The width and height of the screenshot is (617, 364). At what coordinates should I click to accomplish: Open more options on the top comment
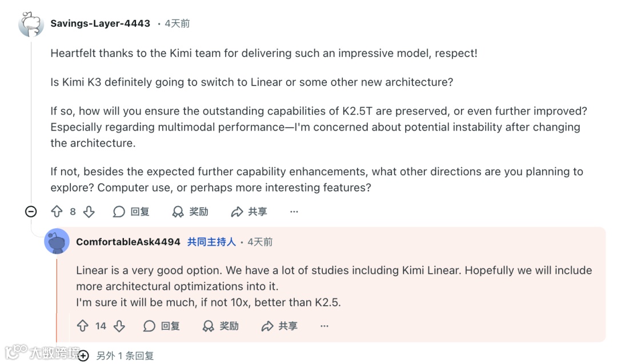point(294,212)
